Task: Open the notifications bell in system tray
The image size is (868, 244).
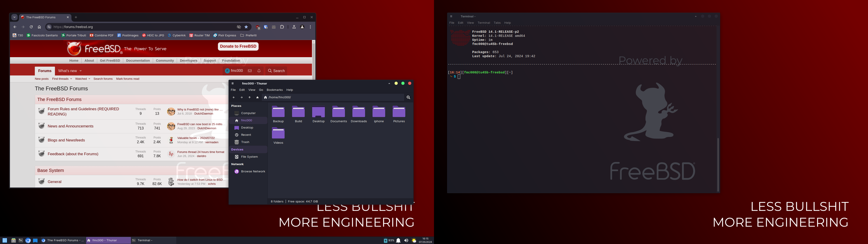Action: [398, 241]
